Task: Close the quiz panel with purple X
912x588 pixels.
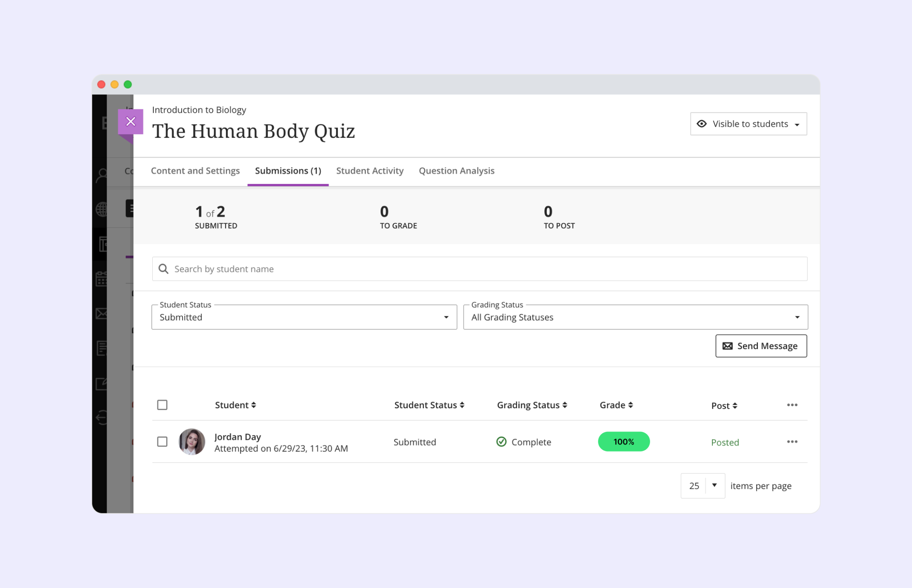Action: point(131,122)
